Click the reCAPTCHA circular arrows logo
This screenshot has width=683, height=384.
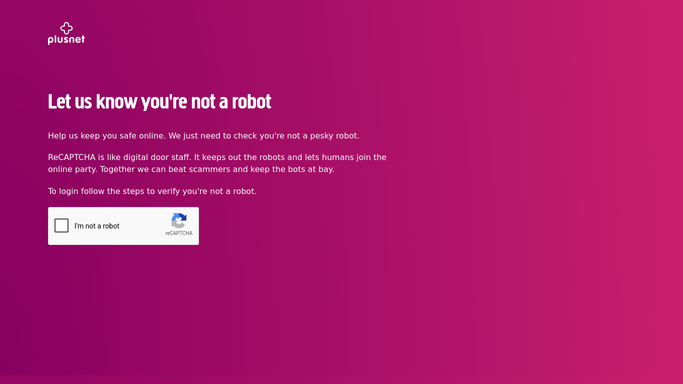(179, 221)
